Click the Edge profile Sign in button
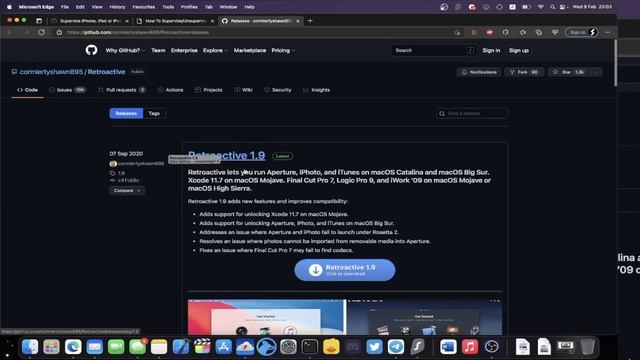 [582, 32]
